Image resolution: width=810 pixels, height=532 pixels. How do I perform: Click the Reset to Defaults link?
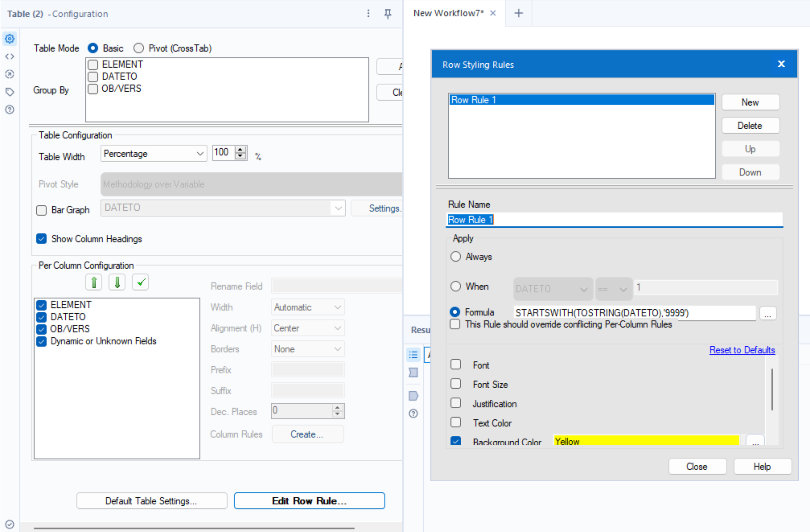point(742,350)
